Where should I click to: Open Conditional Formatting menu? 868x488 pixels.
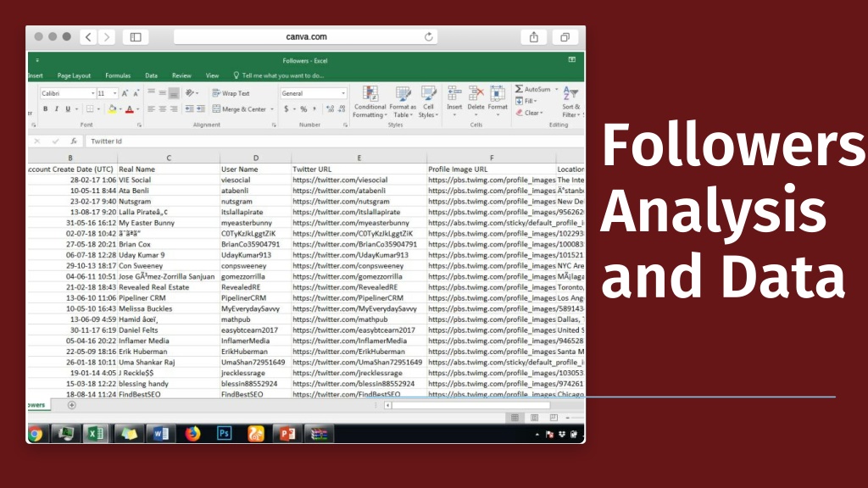coord(370,102)
